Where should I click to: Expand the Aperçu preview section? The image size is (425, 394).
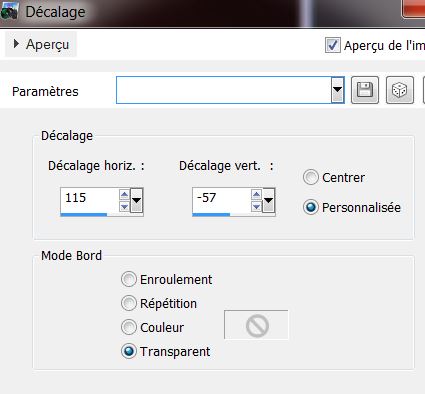41,44
